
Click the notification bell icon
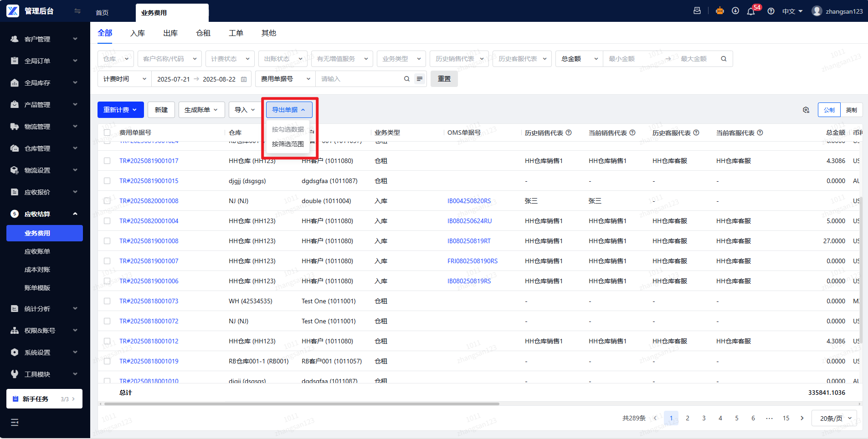point(750,11)
